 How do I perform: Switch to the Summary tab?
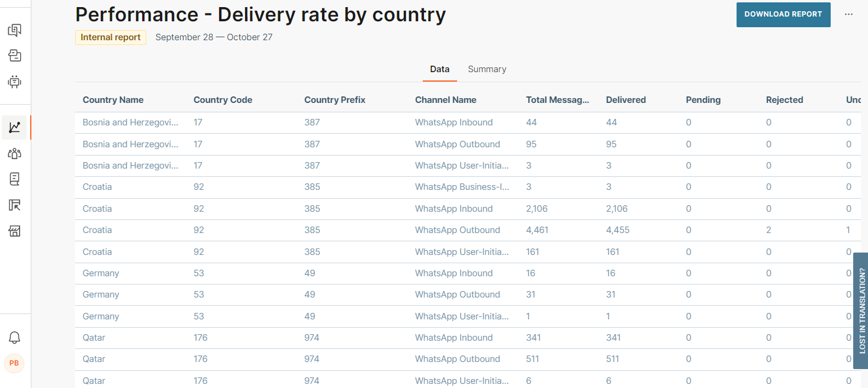point(487,69)
